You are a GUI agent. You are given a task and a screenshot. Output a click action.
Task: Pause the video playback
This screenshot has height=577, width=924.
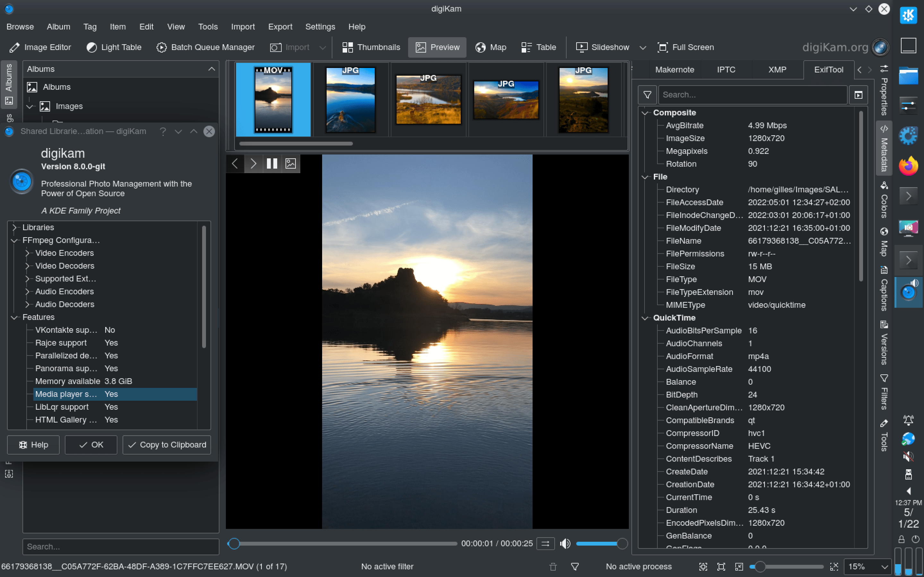pyautogui.click(x=271, y=163)
